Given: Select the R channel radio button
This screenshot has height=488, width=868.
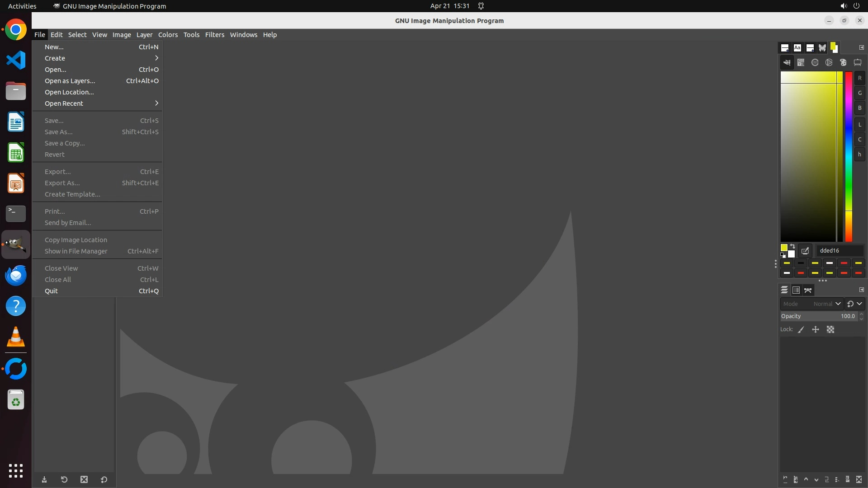Looking at the screenshot, I should click(859, 78).
